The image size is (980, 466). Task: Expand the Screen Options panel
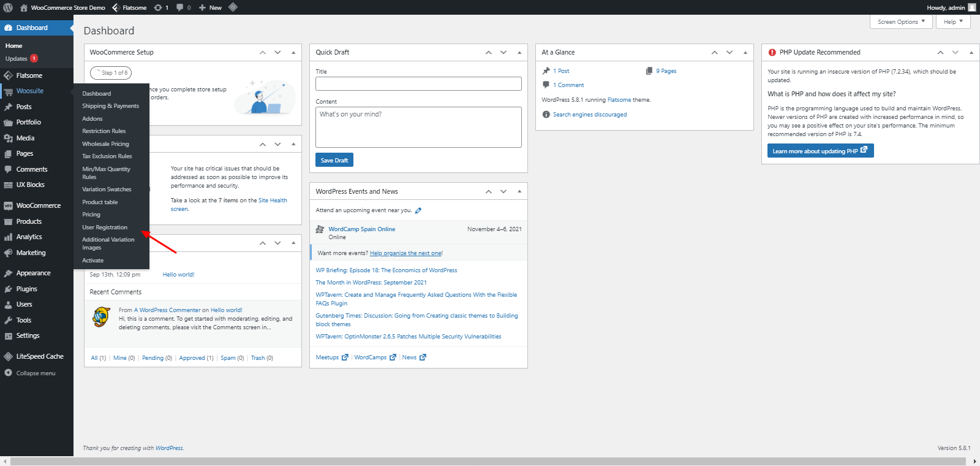point(901,21)
